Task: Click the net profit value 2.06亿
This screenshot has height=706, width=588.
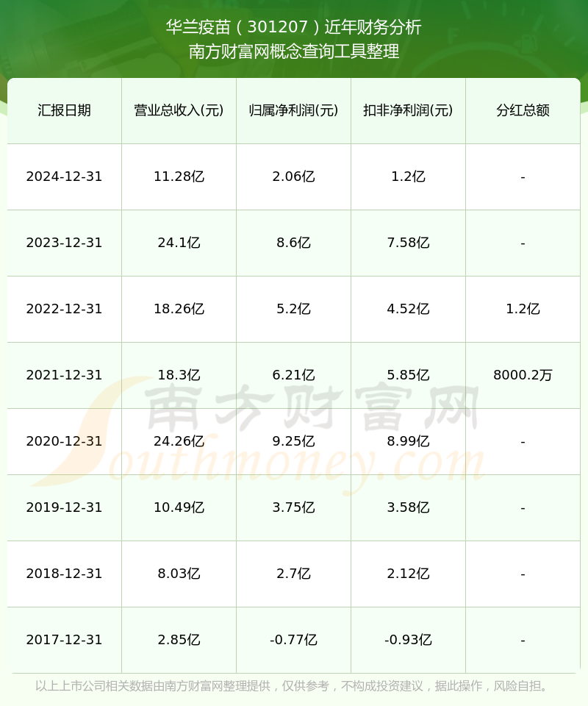Action: (294, 176)
